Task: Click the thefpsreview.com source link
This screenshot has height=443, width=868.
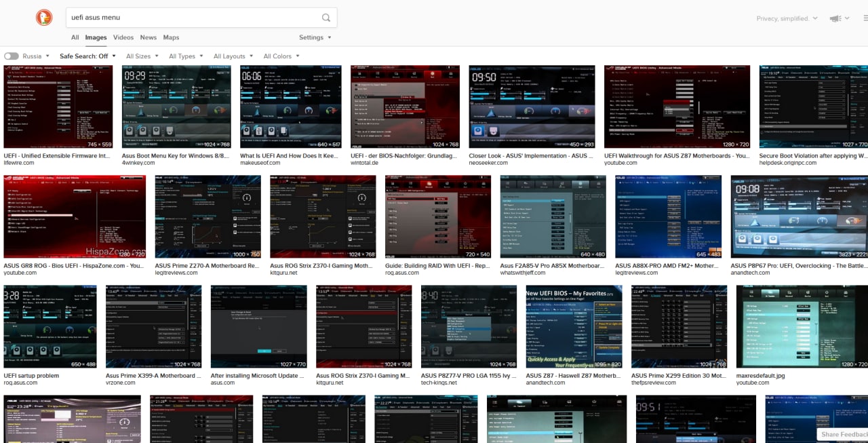Action: [x=656, y=383]
